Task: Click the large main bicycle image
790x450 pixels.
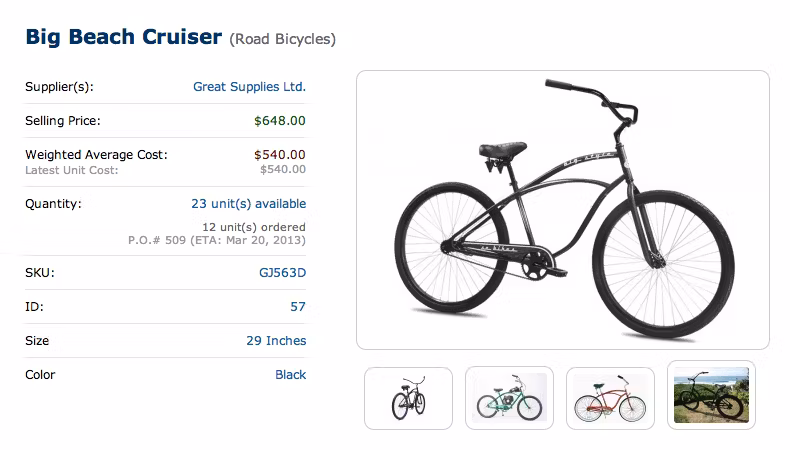Action: click(x=562, y=210)
